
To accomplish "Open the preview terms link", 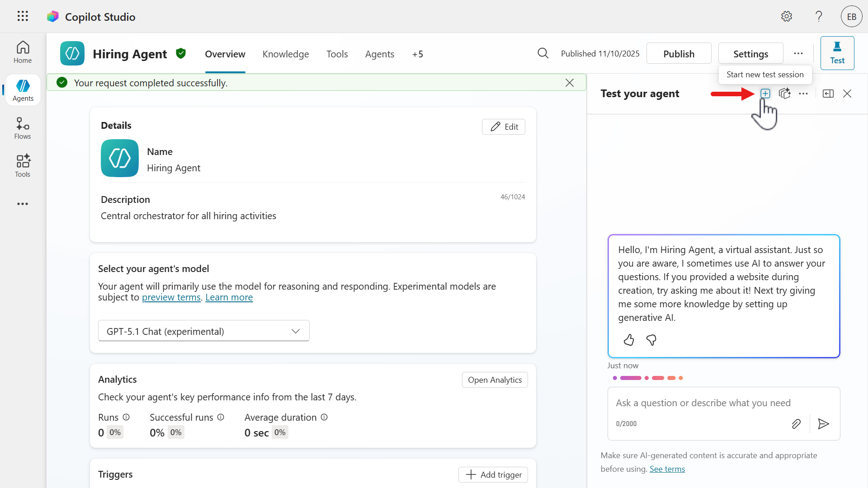I will pos(171,297).
